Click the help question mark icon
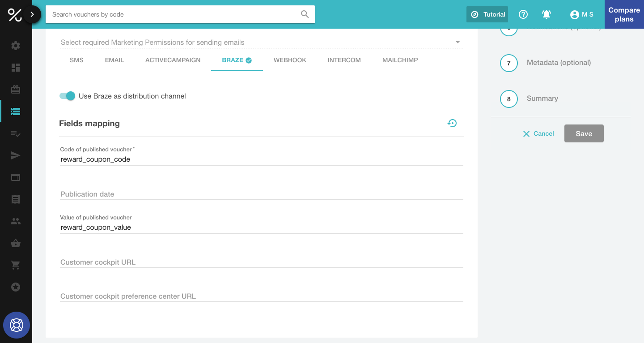The image size is (644, 343). [523, 14]
